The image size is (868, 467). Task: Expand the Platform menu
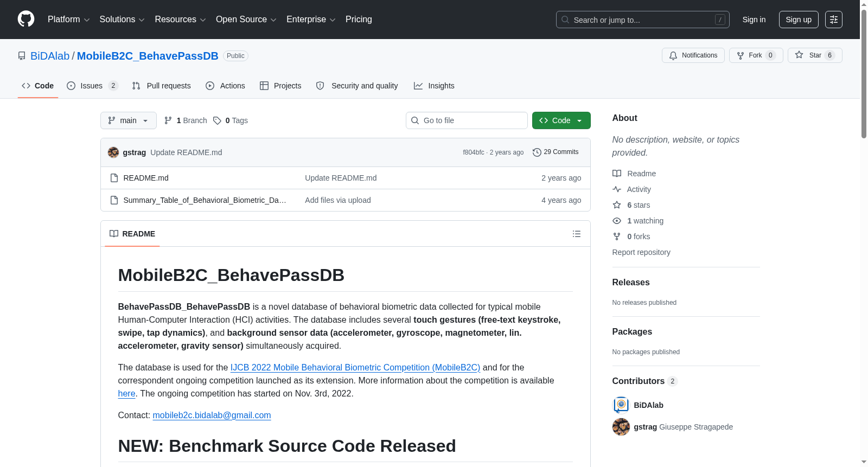(69, 20)
